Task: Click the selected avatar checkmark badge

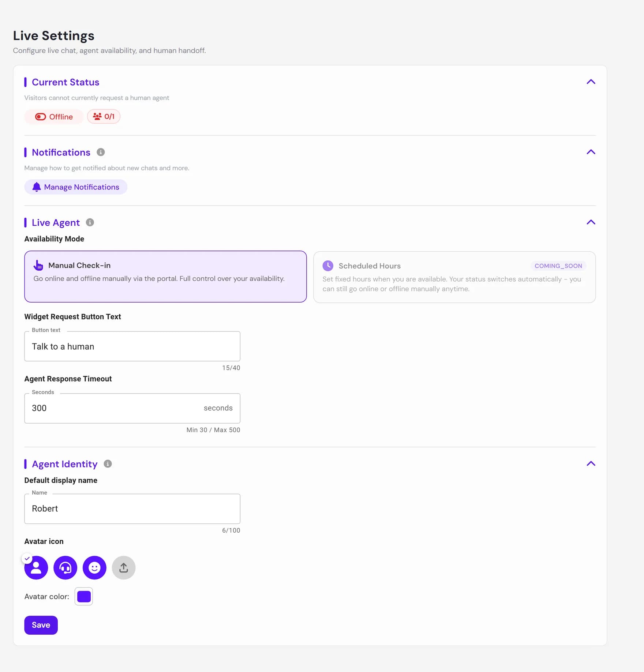Action: point(27,559)
